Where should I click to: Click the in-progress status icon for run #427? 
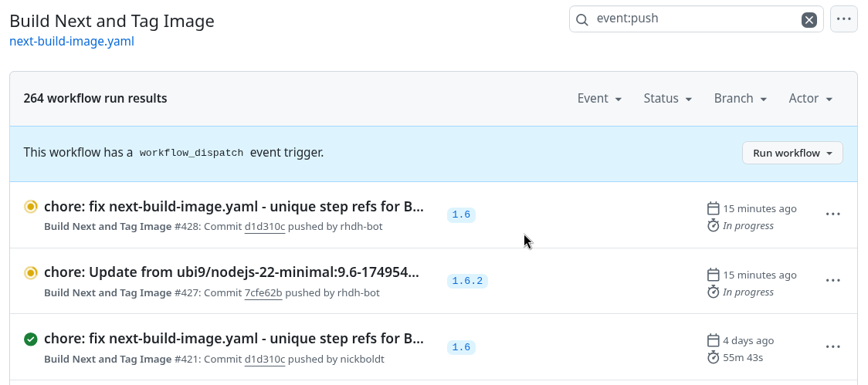pyautogui.click(x=31, y=273)
